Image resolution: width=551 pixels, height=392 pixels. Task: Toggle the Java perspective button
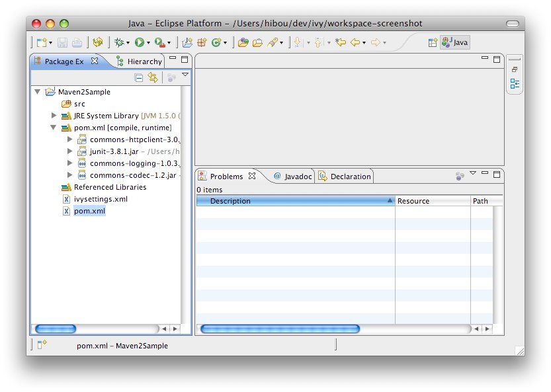[x=455, y=42]
